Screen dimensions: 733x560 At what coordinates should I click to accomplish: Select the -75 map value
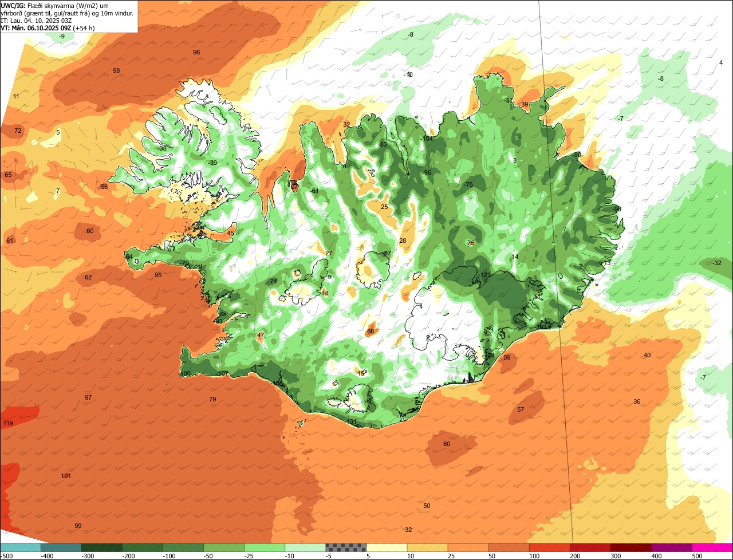tap(468, 184)
